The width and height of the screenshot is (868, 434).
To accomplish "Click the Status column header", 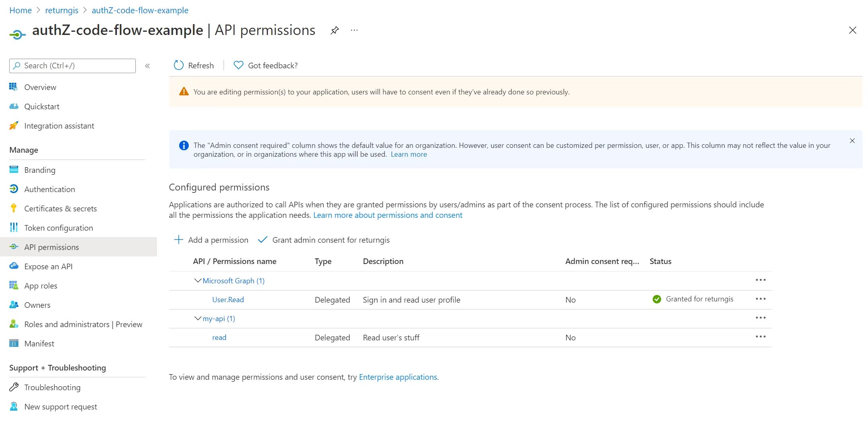I will click(660, 261).
